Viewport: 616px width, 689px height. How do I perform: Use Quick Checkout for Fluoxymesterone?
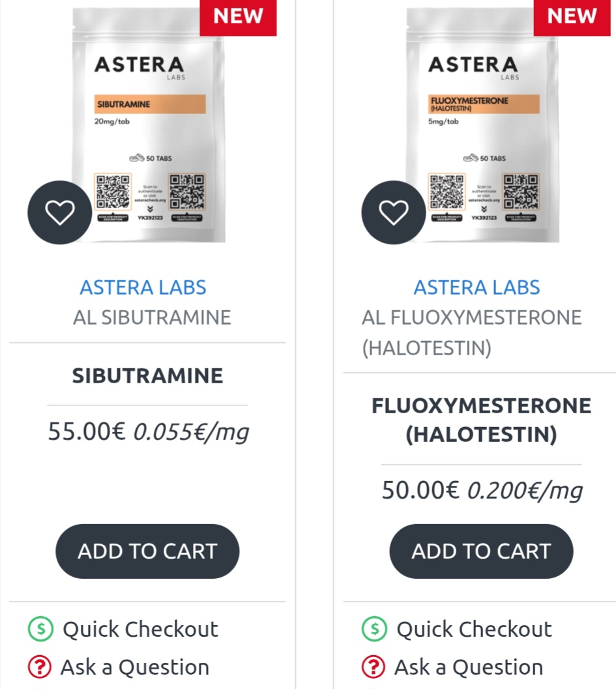click(x=474, y=629)
